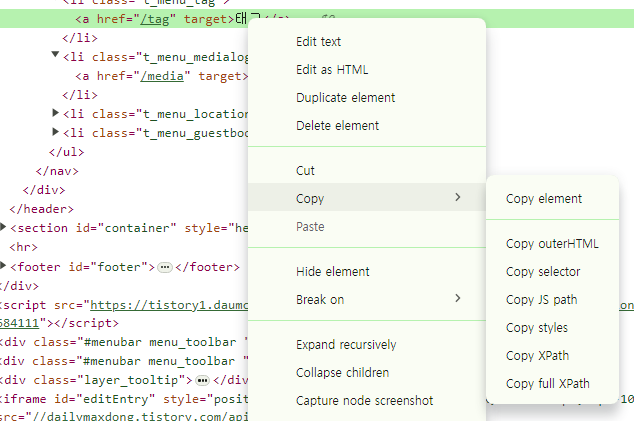Expand the section container node

coord(3,227)
